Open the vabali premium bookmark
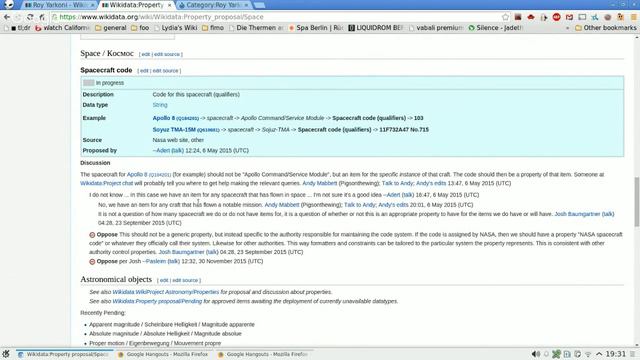 pyautogui.click(x=436, y=28)
